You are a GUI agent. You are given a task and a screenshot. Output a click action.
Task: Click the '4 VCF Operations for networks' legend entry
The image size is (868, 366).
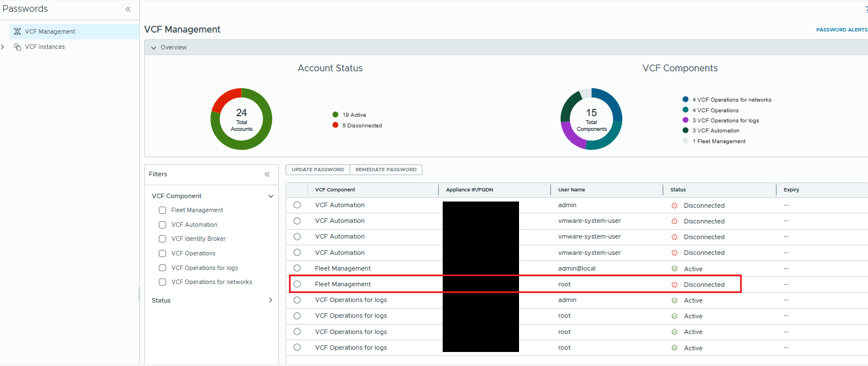(732, 100)
